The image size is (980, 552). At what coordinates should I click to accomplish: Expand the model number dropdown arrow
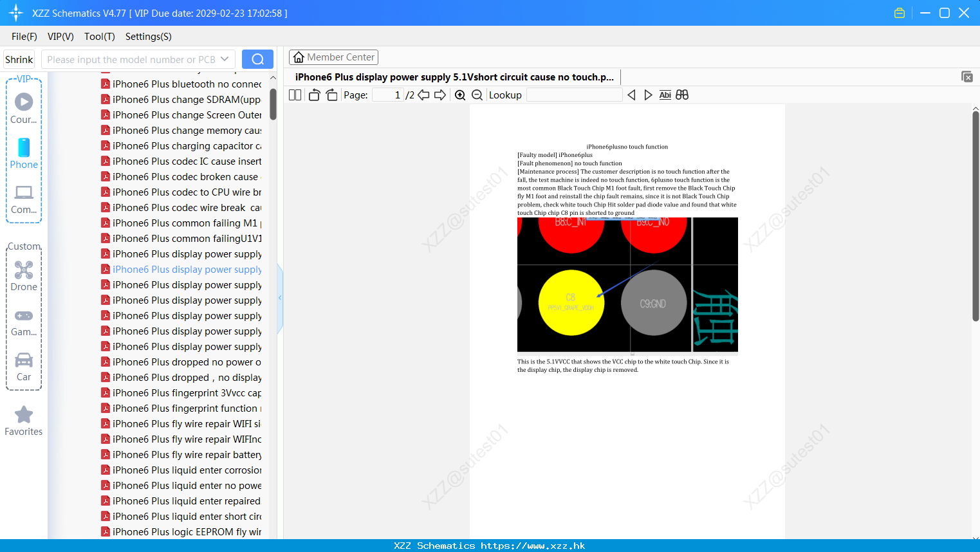225,59
